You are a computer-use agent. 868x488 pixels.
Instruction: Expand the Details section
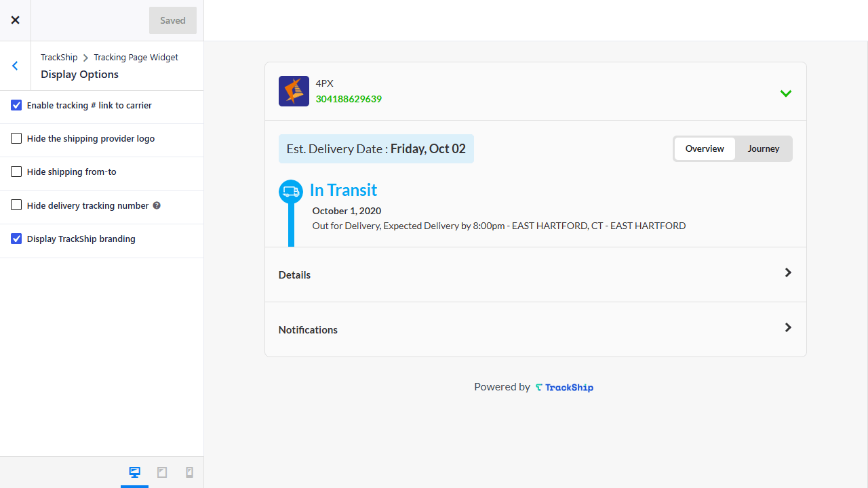[x=536, y=274]
